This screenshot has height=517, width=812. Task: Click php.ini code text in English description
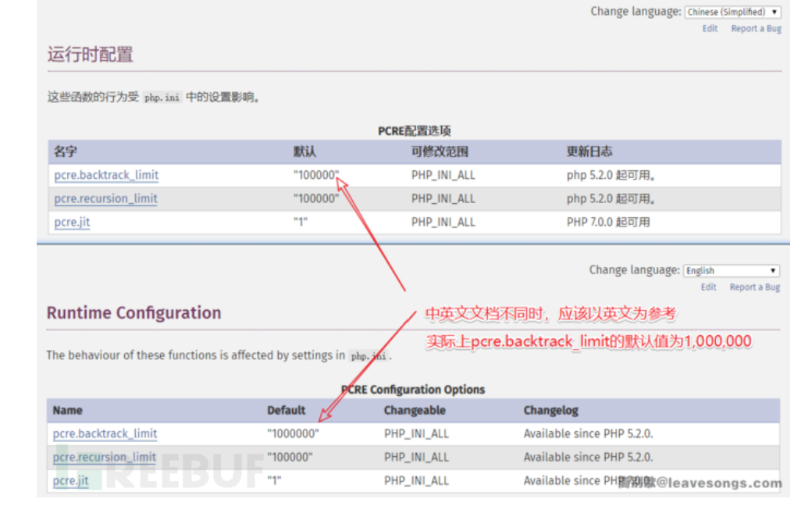(x=369, y=356)
